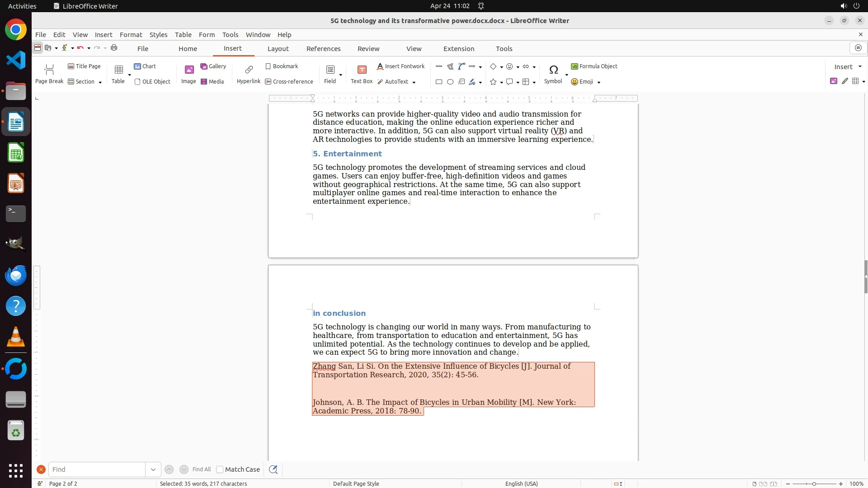Switch to the References tab
The width and height of the screenshot is (868, 488).
[x=323, y=49]
